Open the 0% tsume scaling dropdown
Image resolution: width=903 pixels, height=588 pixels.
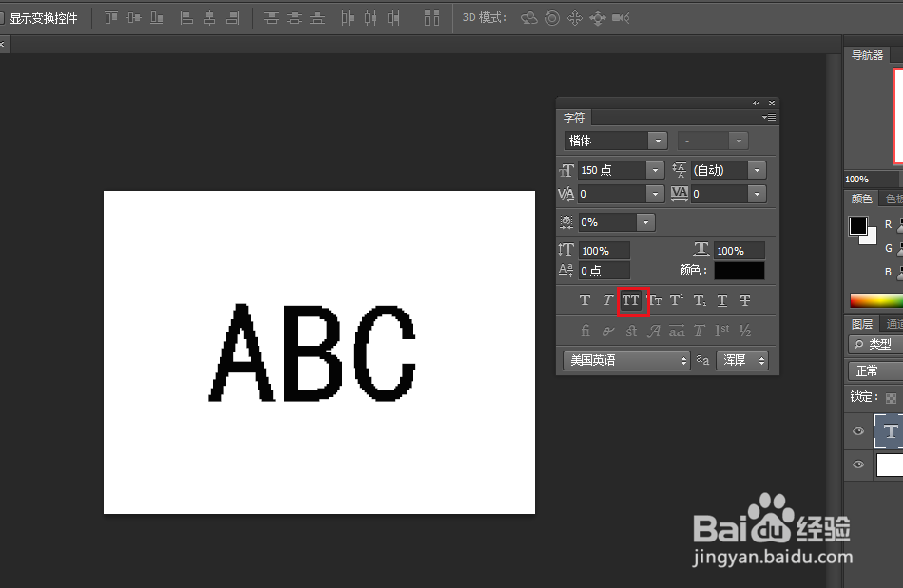645,222
